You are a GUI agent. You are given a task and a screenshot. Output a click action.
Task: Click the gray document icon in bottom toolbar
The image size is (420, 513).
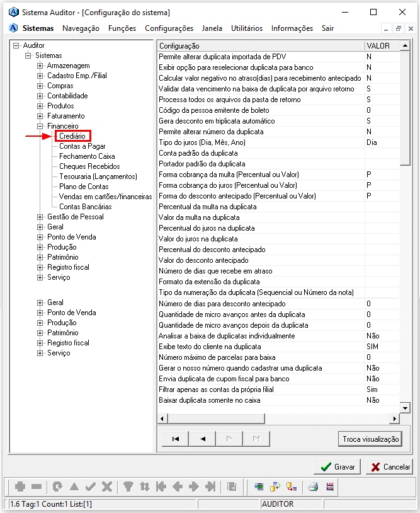coord(232,487)
